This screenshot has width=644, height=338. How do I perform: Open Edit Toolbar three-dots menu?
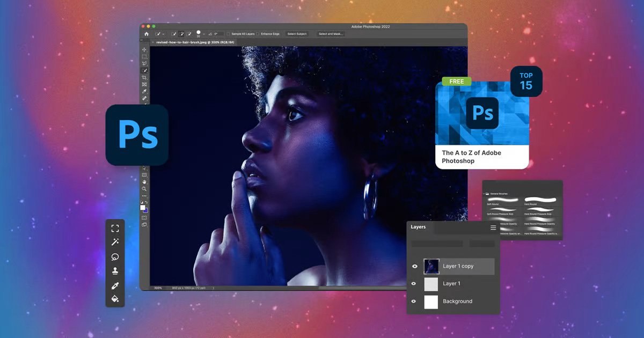coord(144,196)
